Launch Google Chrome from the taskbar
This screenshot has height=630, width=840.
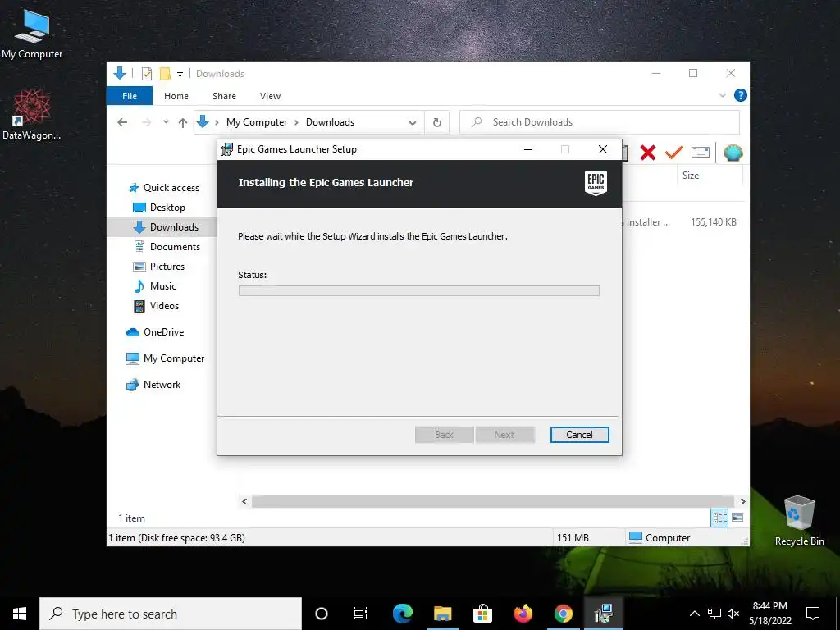[563, 614]
